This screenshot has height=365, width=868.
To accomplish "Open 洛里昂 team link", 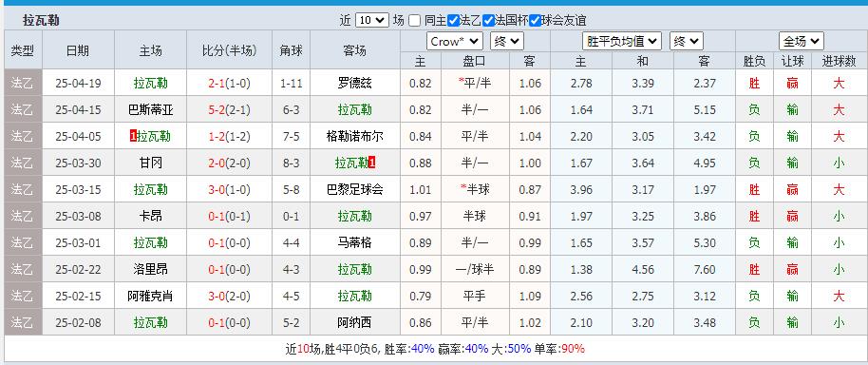I will 151,270.
